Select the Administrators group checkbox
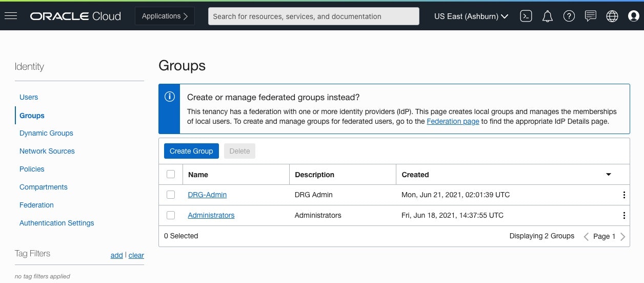The width and height of the screenshot is (644, 283). tap(171, 216)
